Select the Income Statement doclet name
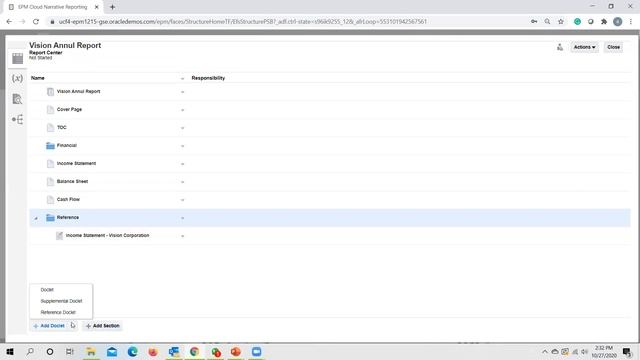This screenshot has width=640, height=360. 76,163
